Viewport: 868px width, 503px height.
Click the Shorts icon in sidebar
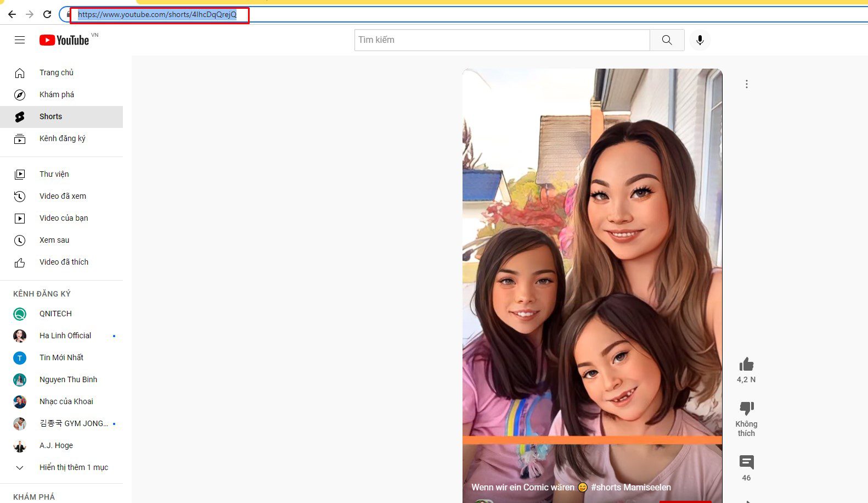click(20, 117)
